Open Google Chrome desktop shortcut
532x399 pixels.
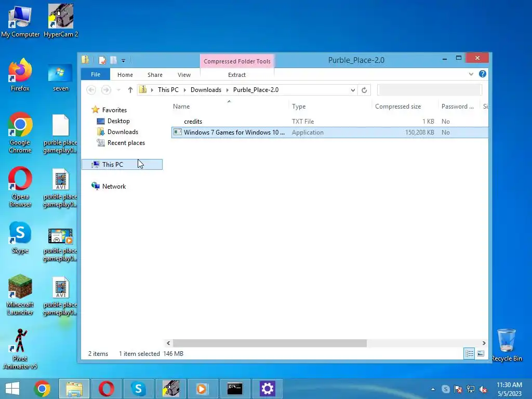pyautogui.click(x=20, y=133)
